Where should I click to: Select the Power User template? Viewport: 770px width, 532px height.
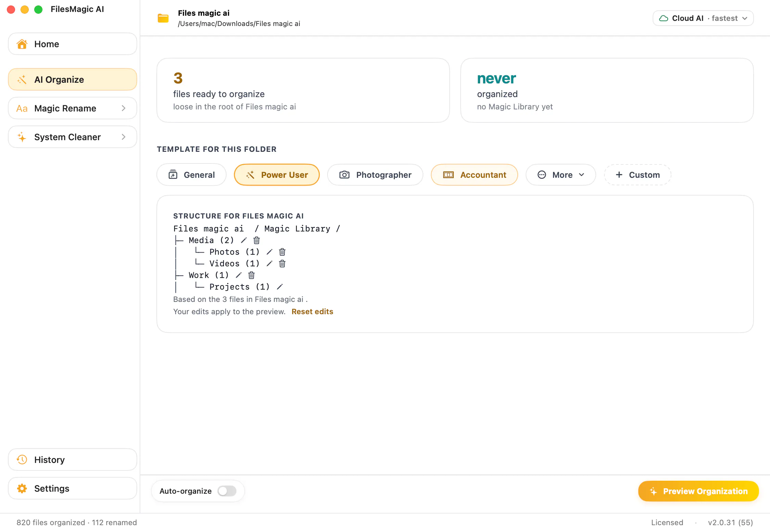277,175
